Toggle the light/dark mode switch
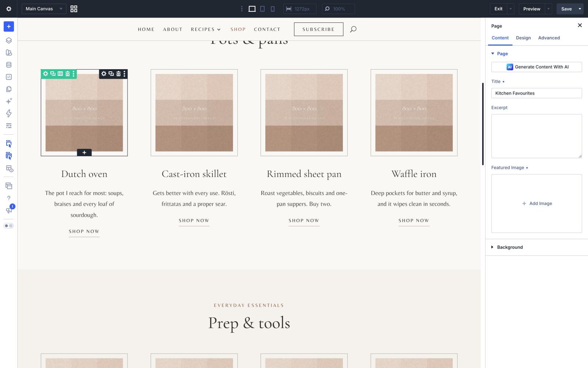This screenshot has width=588, height=368. coord(9,226)
